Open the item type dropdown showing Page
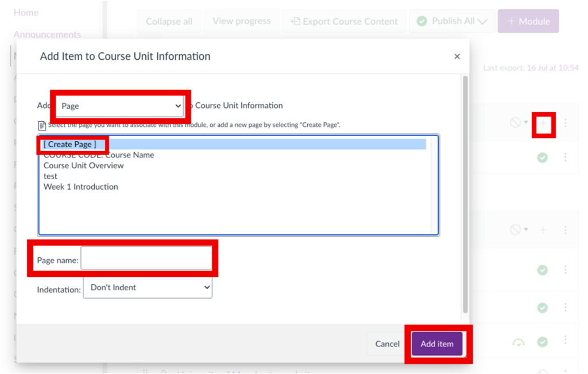The image size is (588, 374). pyautogui.click(x=121, y=106)
